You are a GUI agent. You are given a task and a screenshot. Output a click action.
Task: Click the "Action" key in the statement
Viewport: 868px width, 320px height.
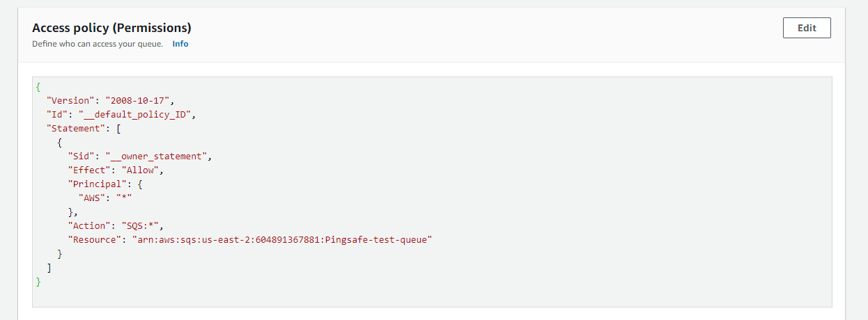[x=91, y=226]
